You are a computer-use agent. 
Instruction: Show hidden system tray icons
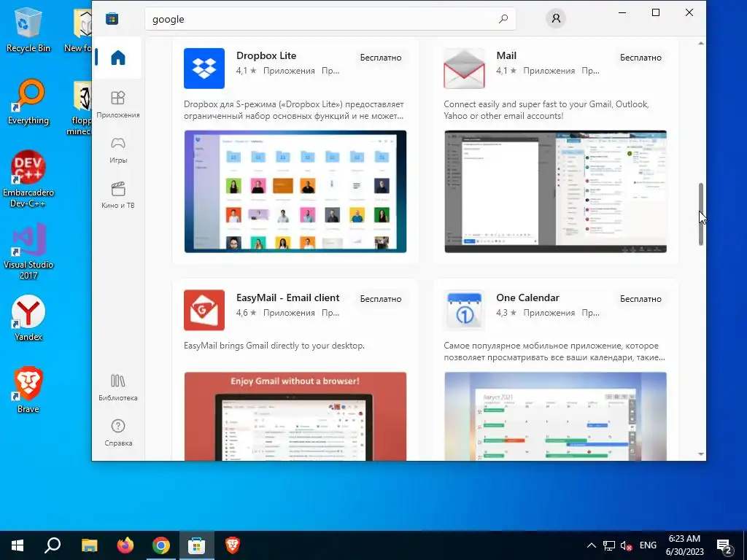[591, 545]
